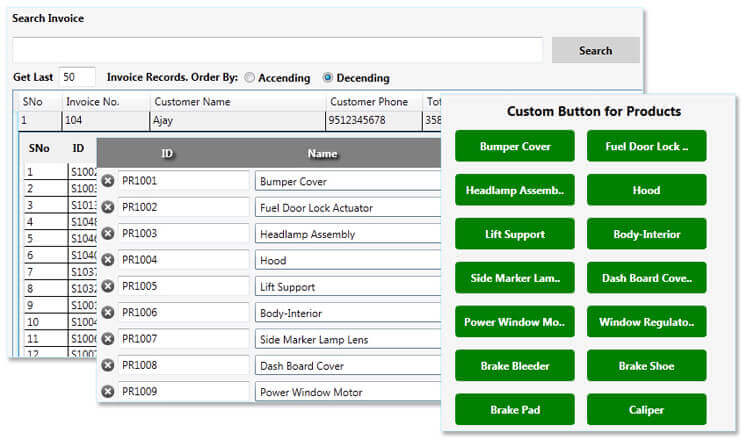Click the X icon beside PR1004
This screenshot has height=440, width=747.
(108, 260)
